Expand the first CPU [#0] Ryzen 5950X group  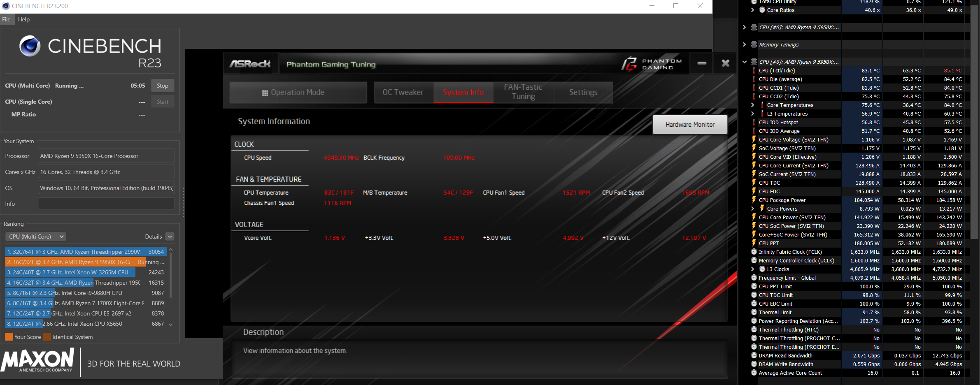pyautogui.click(x=744, y=27)
